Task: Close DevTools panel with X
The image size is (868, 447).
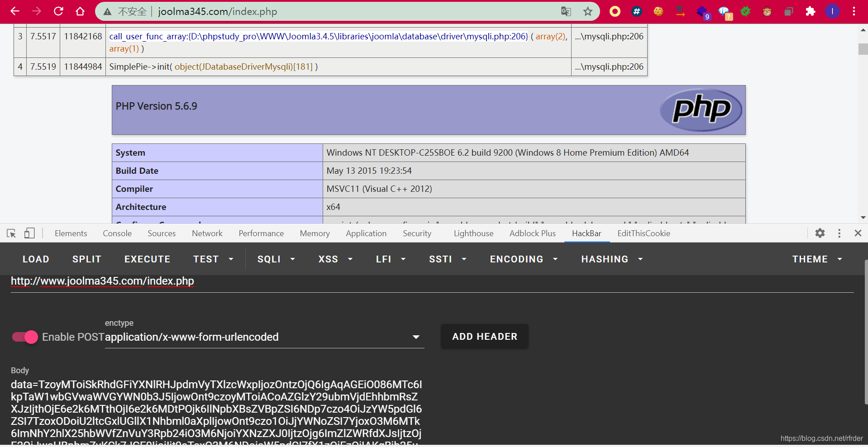Action: point(858,233)
